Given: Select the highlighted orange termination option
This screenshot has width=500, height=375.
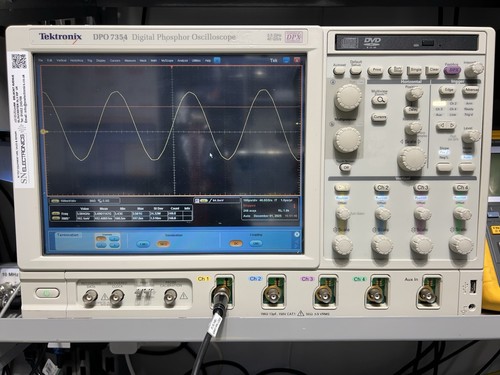Looking at the screenshot, I should point(163,244).
